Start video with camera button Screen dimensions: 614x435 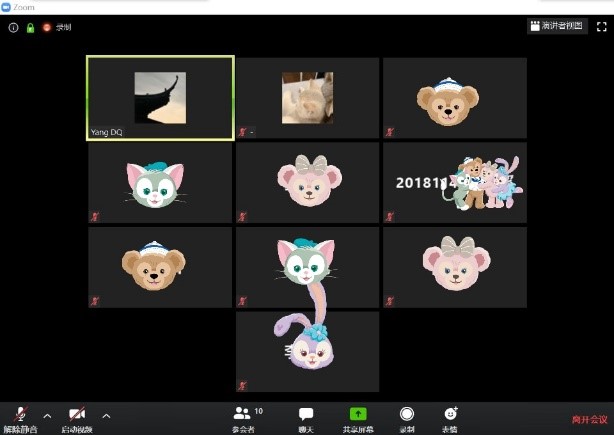[77, 417]
